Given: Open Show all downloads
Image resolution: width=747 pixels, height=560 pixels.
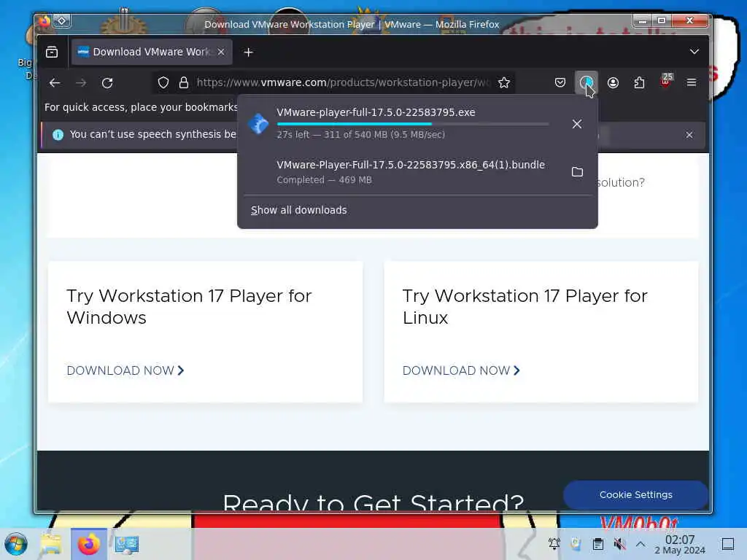Looking at the screenshot, I should point(298,210).
